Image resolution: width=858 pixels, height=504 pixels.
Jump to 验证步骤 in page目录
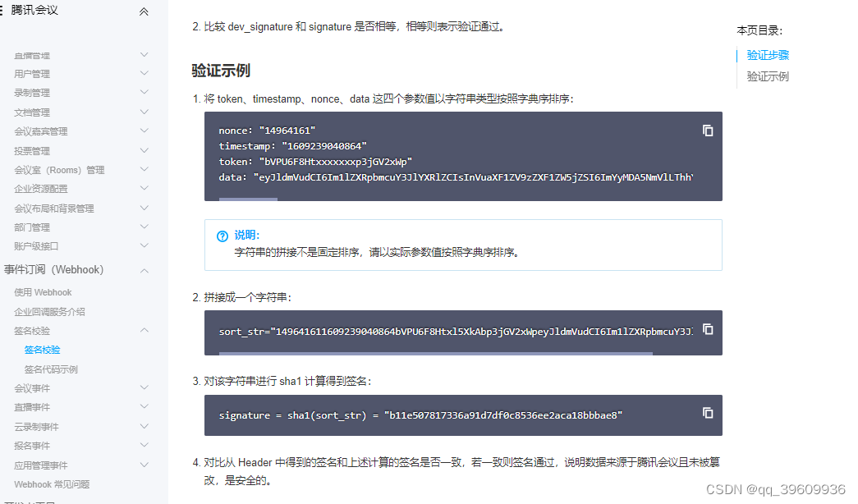pos(768,55)
